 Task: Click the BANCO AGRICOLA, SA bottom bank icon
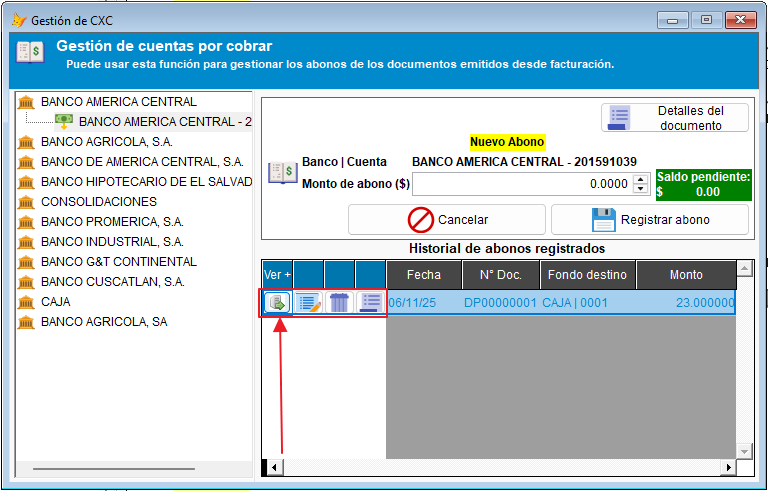click(26, 322)
